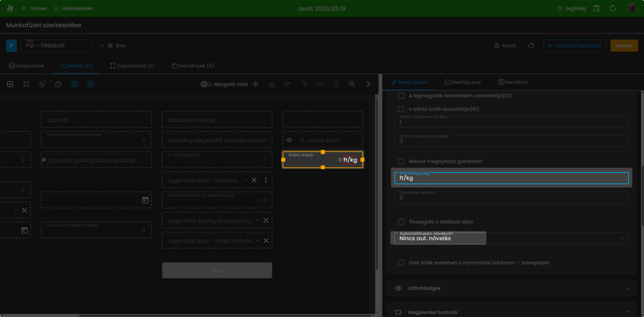Open the Napló log
The height and width of the screenshot is (317, 644).
click(x=505, y=46)
